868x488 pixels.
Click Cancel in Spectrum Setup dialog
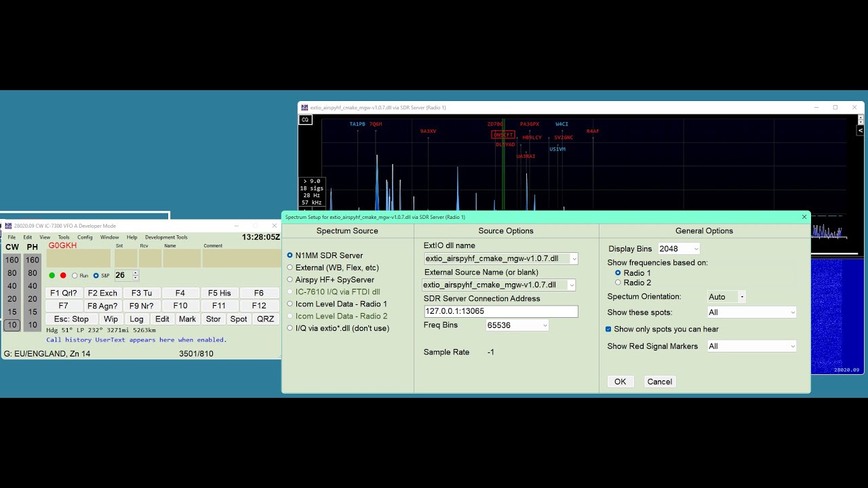tap(659, 382)
